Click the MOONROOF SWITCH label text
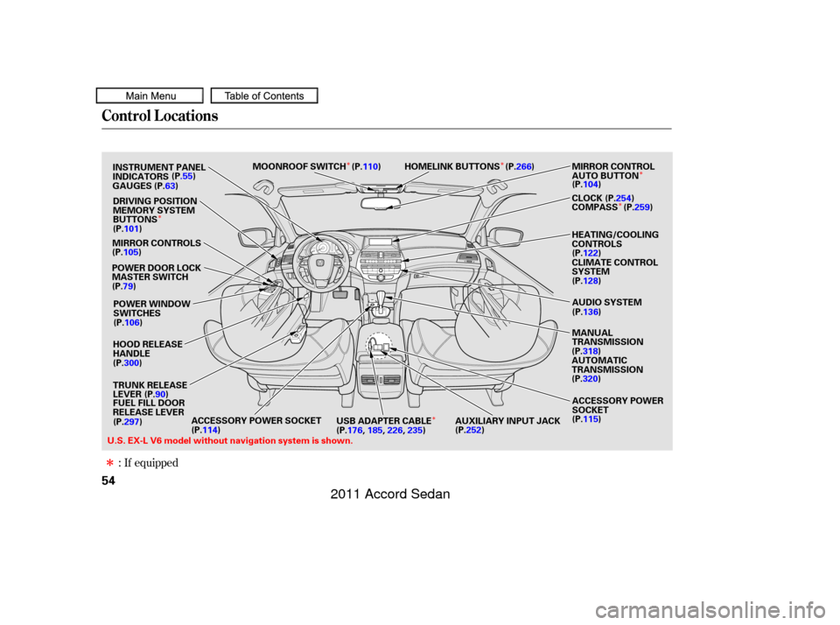 point(299,166)
